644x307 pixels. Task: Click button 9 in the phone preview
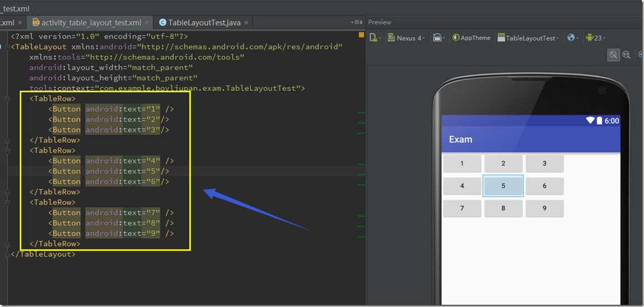[544, 208]
